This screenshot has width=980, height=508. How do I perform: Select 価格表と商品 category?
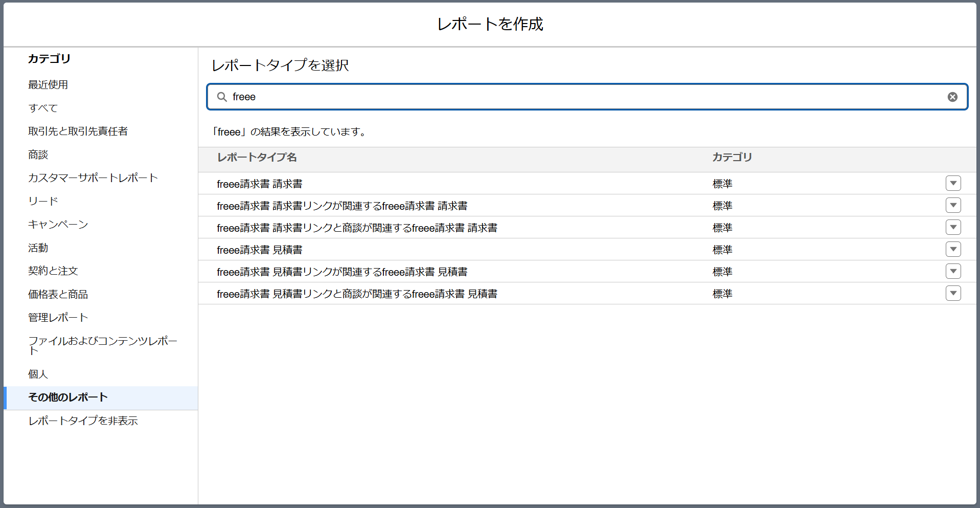58,294
